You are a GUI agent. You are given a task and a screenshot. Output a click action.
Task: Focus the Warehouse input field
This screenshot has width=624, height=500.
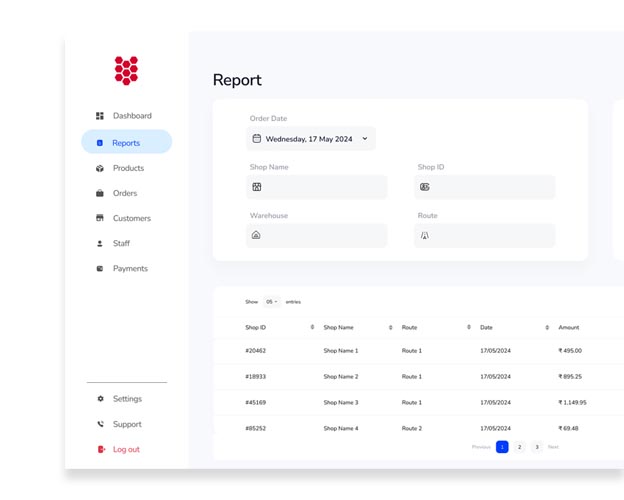[x=317, y=235]
